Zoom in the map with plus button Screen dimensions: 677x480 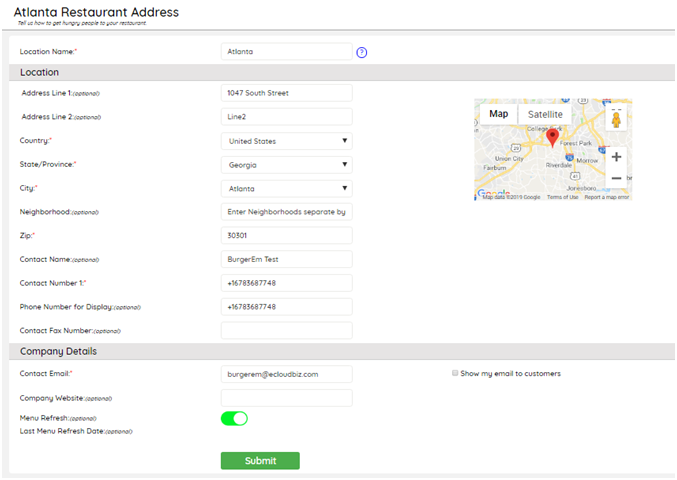[x=616, y=157]
